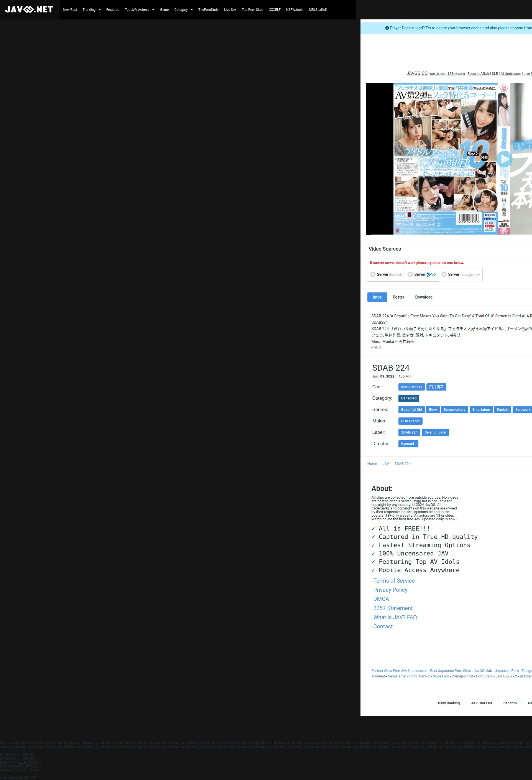This screenshot has height=780, width=532.
Task: Click the JAVGG.NET site logo
Action: [29, 9]
